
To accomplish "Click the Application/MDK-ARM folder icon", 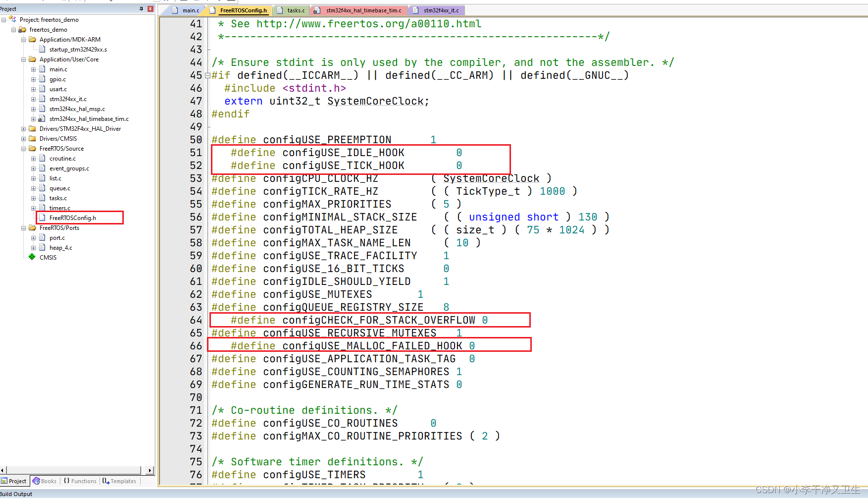I will tap(32, 40).
